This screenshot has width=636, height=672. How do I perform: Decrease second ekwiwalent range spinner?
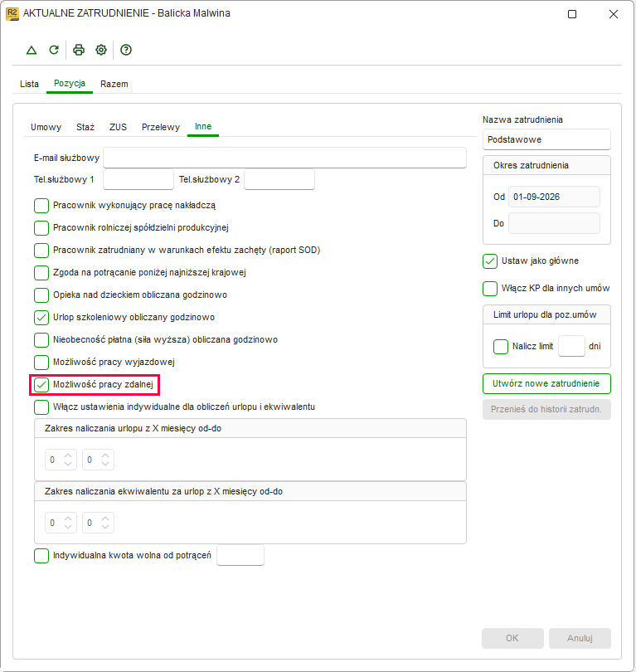(105, 527)
